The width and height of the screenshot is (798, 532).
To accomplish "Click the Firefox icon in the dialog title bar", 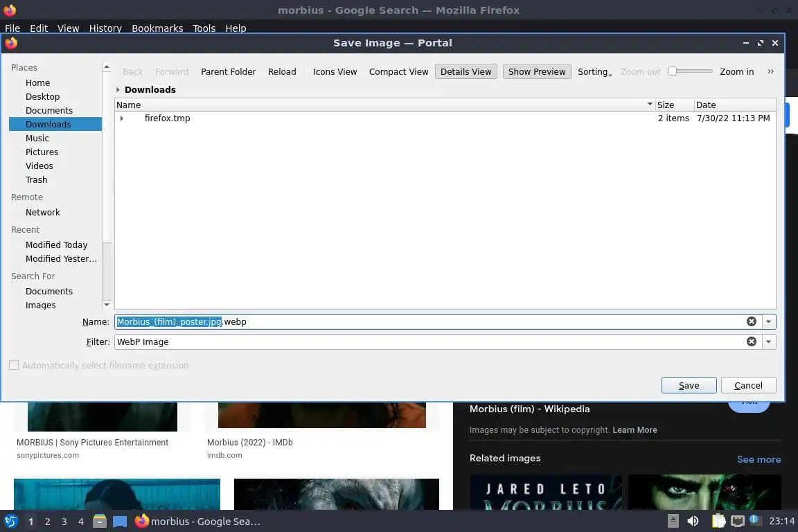I will pyautogui.click(x=11, y=43).
